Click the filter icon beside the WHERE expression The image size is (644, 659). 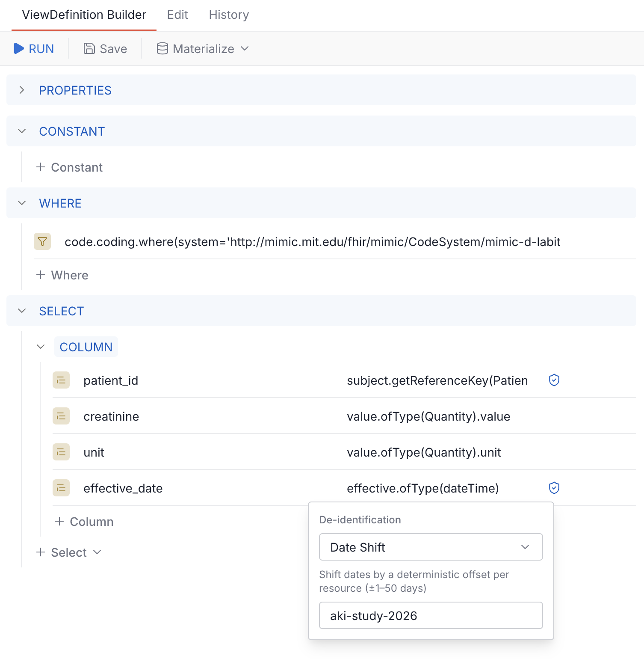click(x=42, y=242)
